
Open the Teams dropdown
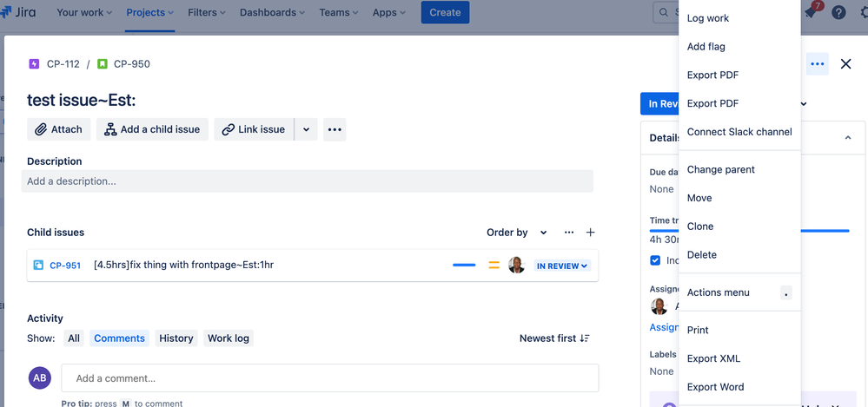coord(340,12)
